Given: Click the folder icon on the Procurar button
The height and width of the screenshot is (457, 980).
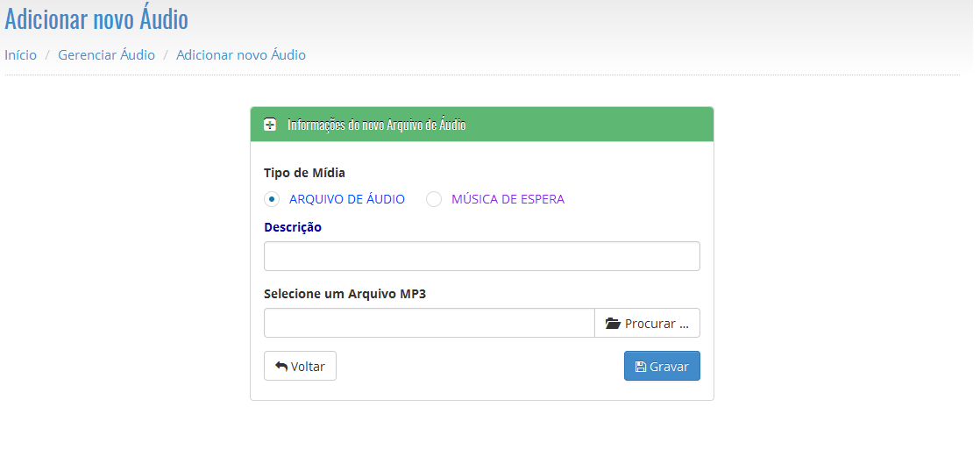Looking at the screenshot, I should pos(614,324).
